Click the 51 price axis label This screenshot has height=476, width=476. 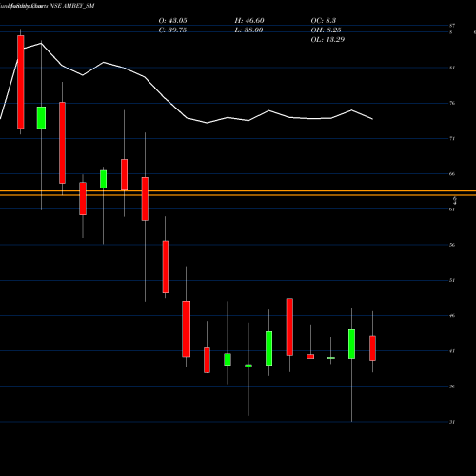pos(452,280)
